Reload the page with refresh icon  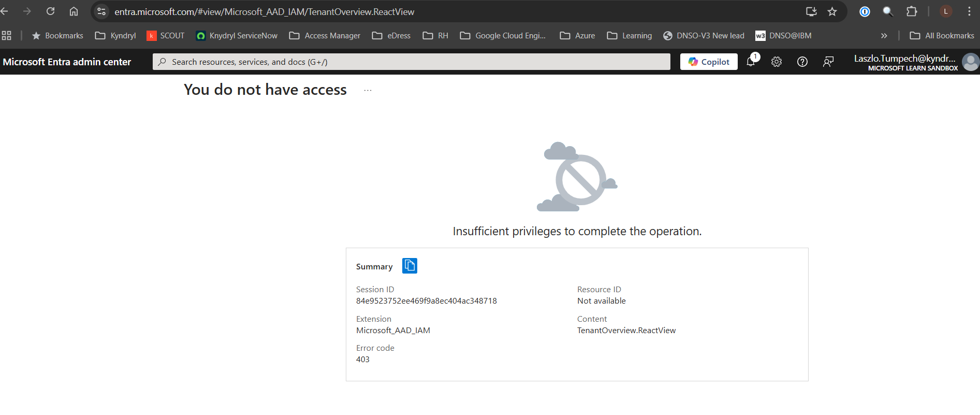[50, 11]
